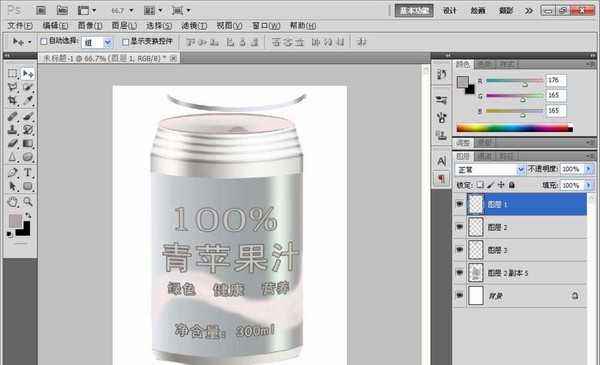Image resolution: width=600 pixels, height=365 pixels.
Task: Hide layer 图层 1 with eye icon
Action: pyautogui.click(x=459, y=204)
